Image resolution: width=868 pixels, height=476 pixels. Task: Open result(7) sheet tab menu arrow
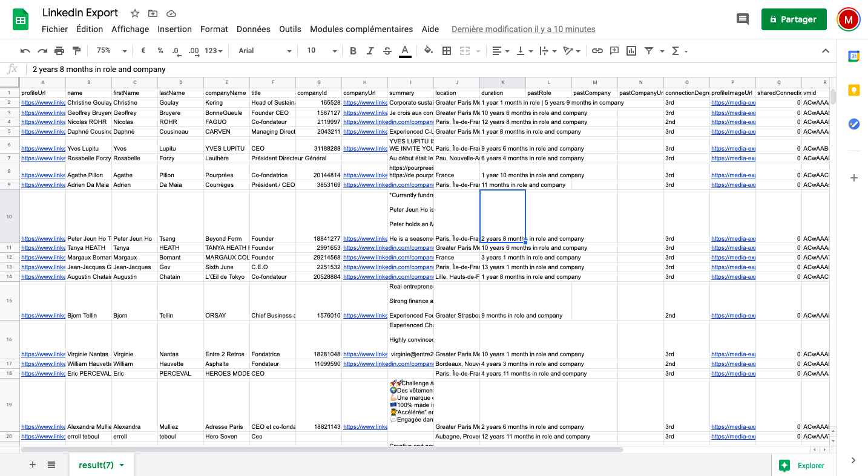click(x=122, y=465)
